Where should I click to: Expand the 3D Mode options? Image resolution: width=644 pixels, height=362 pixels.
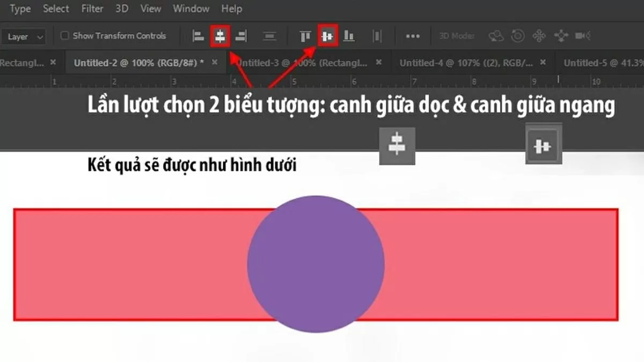(456, 35)
